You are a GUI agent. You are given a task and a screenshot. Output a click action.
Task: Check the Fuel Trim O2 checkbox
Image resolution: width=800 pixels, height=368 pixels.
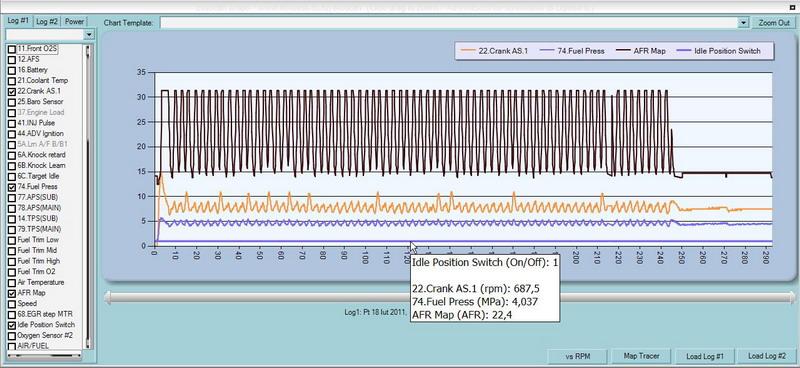(x=12, y=272)
